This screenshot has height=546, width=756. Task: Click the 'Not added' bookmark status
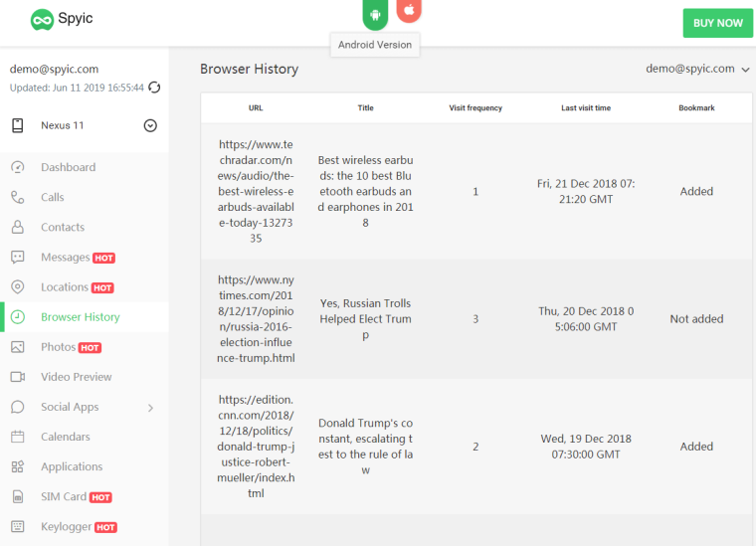pyautogui.click(x=696, y=319)
